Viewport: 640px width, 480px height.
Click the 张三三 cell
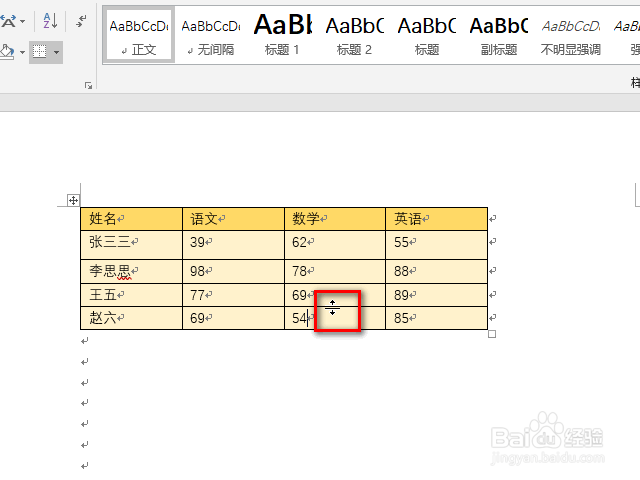[x=131, y=245]
